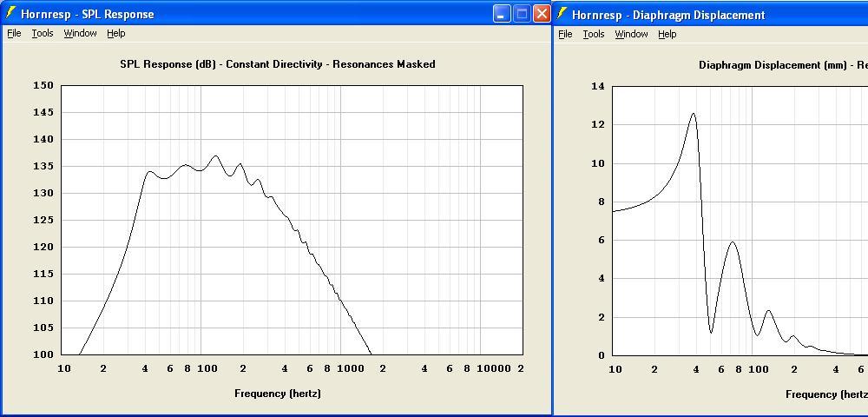Screen dimensions: 868x417
Task: Click the 110 dB axis label
Action: (43, 301)
